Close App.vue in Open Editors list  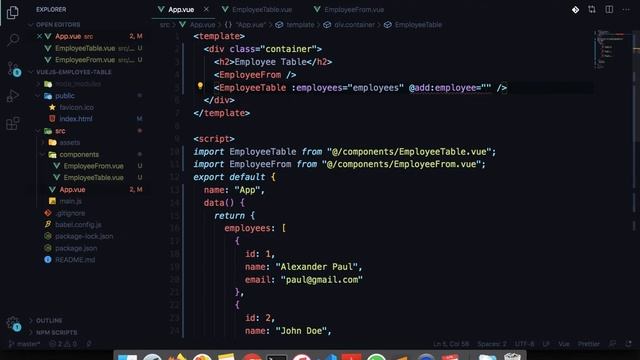coord(39,36)
